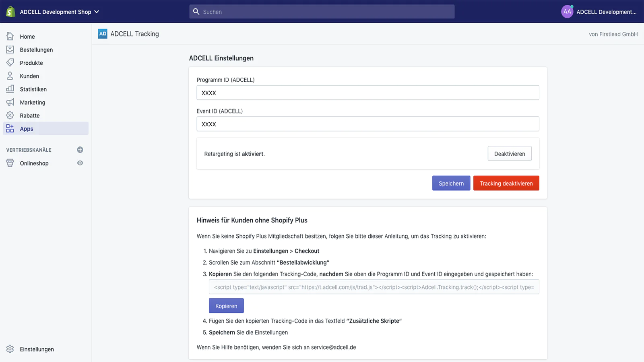This screenshot has width=644, height=362.
Task: Click Tracking deaktivieren red button
Action: click(x=506, y=183)
